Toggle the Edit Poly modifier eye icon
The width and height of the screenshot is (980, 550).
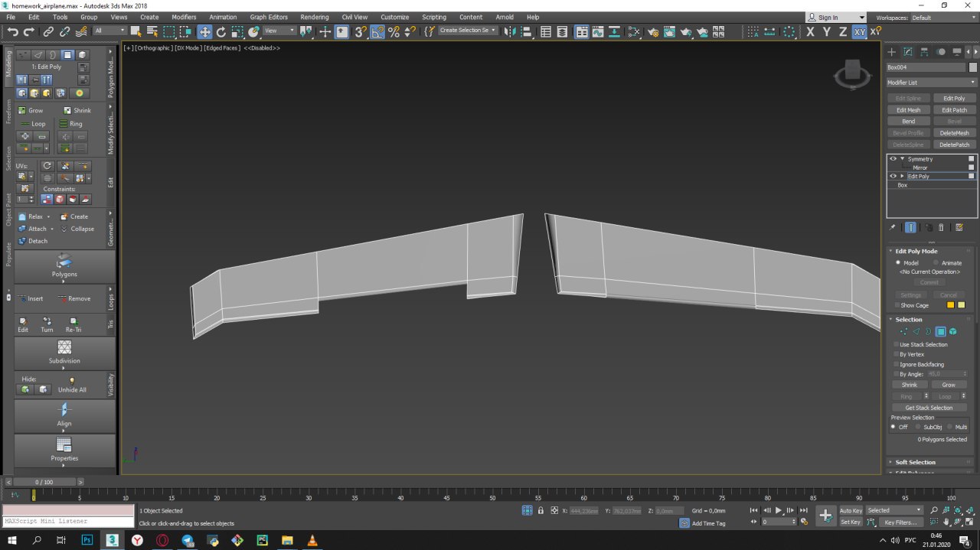point(893,176)
